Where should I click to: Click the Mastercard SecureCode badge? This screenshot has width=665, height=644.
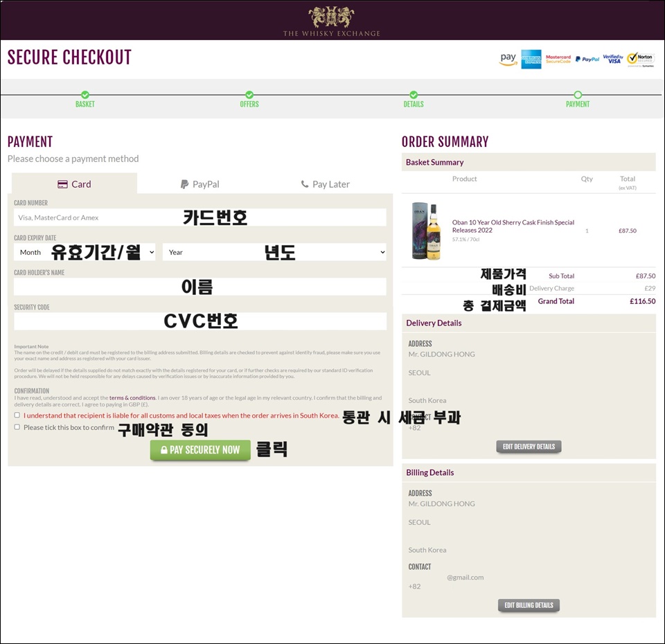(558, 59)
